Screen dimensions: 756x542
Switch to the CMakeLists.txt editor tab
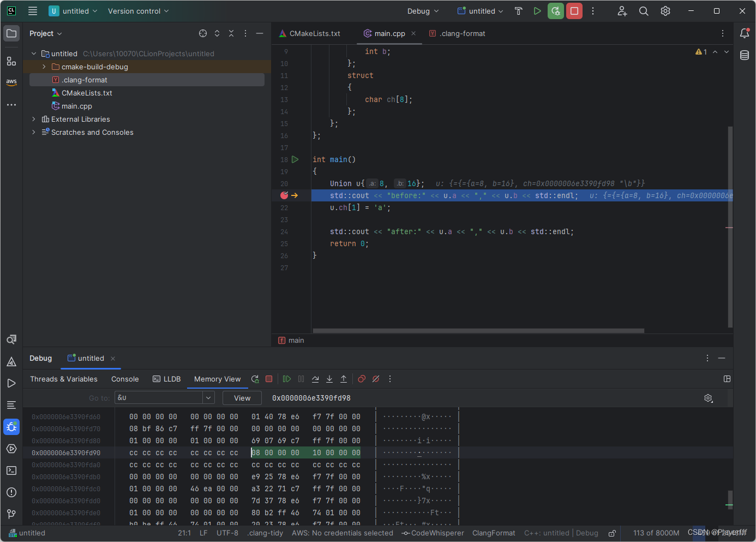310,33
